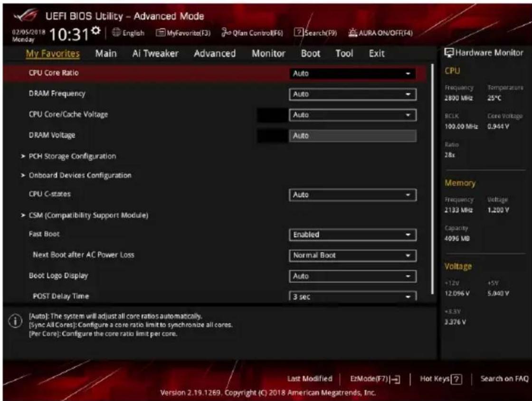This screenshot has height=401, width=532.
Task: Click the Fast Boot label
Action: click(x=44, y=234)
